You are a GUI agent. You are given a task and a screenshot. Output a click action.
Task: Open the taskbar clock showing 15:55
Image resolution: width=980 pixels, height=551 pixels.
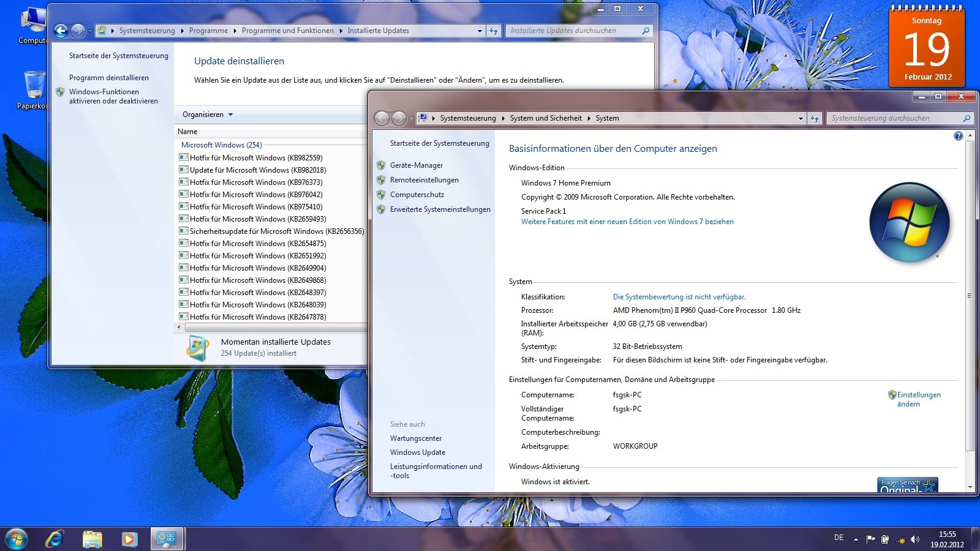[x=947, y=539]
